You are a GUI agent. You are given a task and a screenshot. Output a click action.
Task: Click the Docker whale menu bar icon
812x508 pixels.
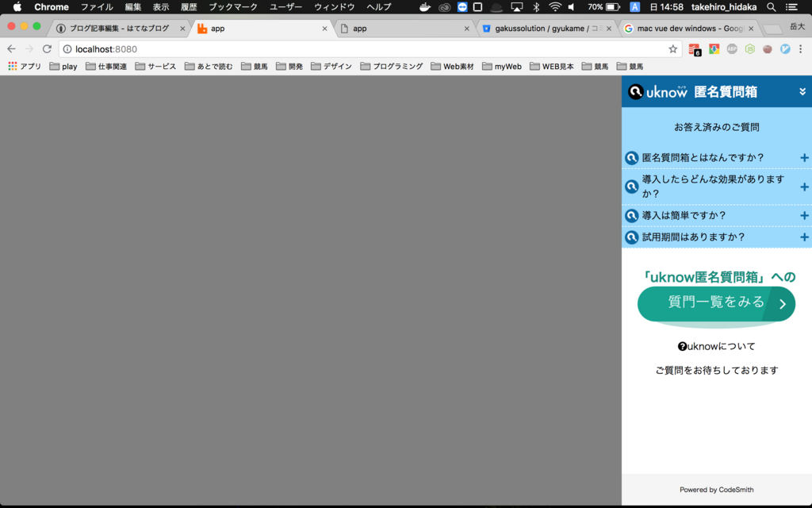click(x=425, y=6)
